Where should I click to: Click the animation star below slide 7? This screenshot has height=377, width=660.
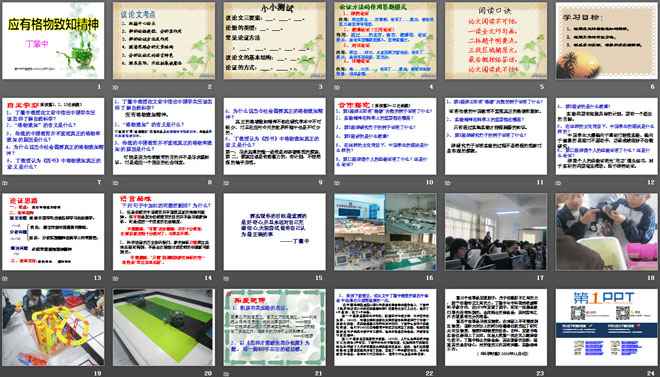click(x=4, y=183)
